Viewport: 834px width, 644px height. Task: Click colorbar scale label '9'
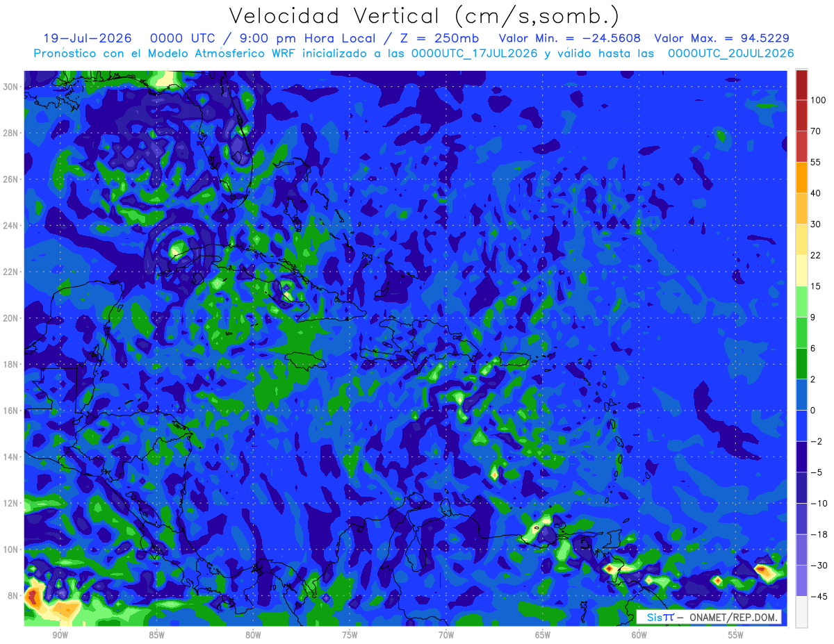pyautogui.click(x=813, y=317)
